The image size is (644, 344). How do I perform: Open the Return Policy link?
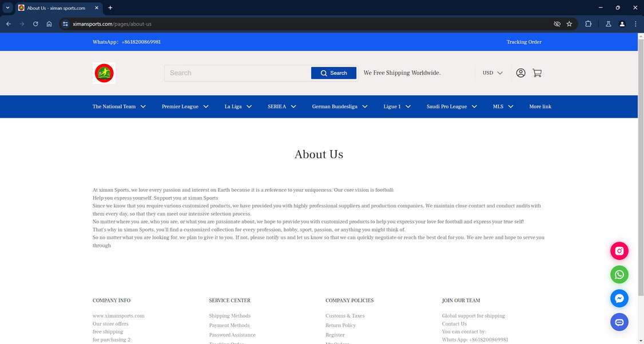point(340,326)
